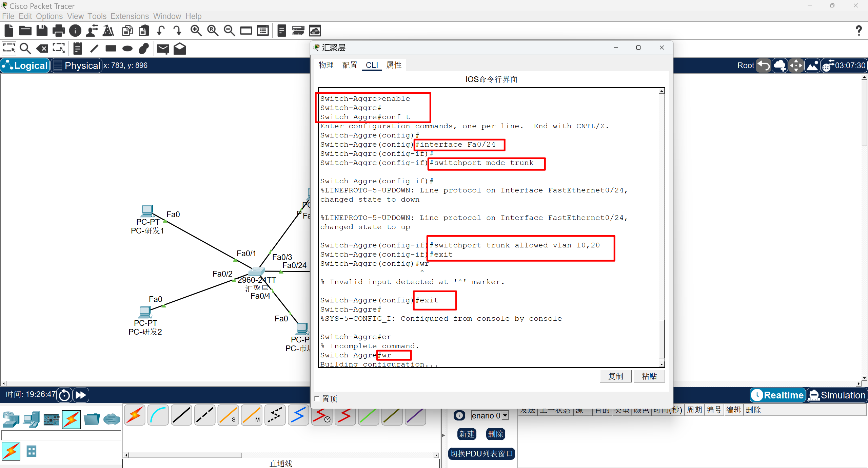Open the File menu
Screen dimensions: 868x468
(8, 16)
